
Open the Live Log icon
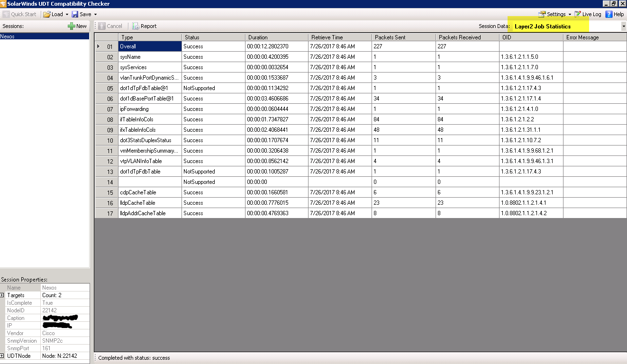[x=578, y=14]
